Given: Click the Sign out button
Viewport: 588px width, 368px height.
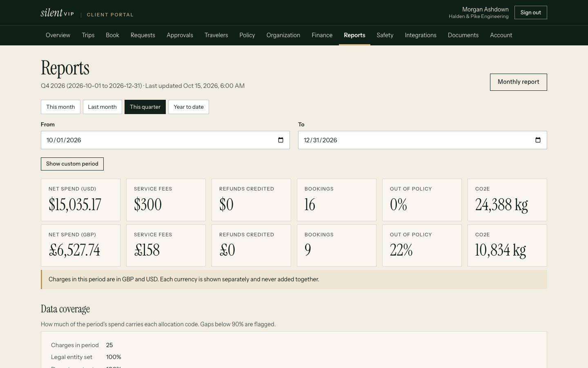Looking at the screenshot, I should pos(530,13).
